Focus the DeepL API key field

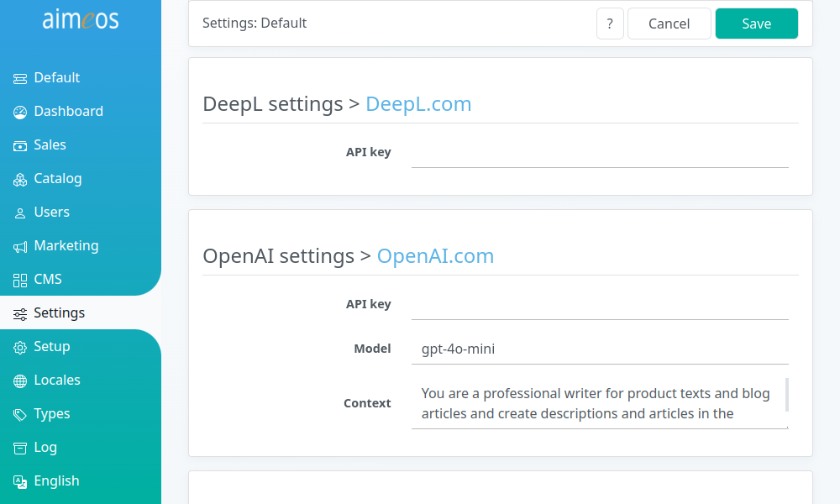[600, 152]
